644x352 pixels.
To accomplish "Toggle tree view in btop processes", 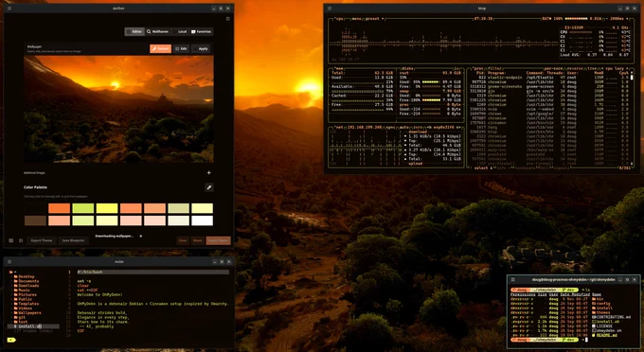I will pos(592,68).
